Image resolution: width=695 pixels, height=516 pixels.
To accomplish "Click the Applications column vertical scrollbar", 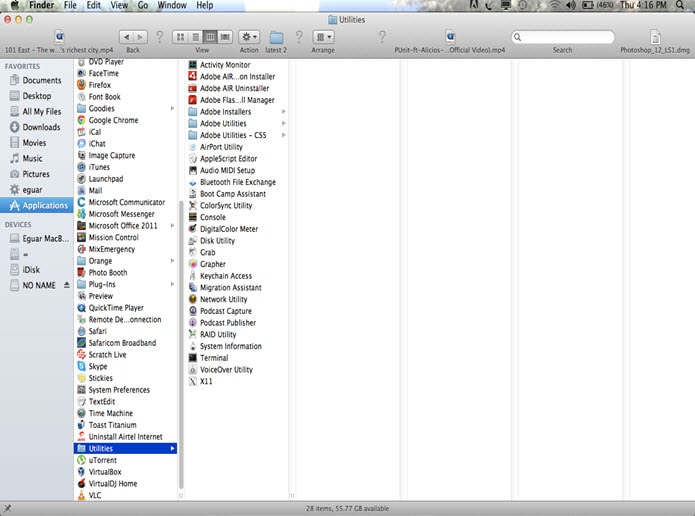I will tap(181, 345).
